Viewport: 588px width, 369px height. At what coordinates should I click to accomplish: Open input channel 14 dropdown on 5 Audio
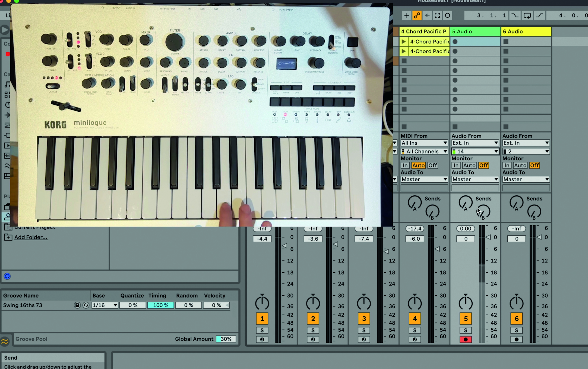[475, 151]
